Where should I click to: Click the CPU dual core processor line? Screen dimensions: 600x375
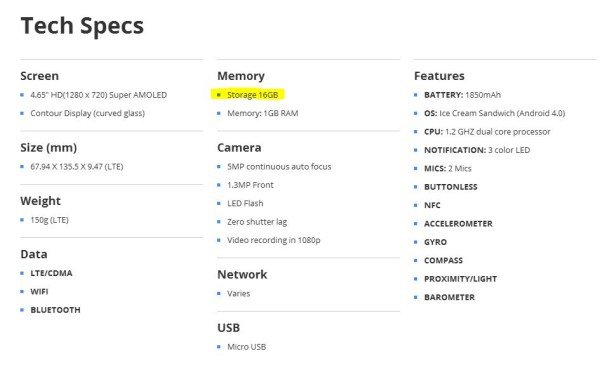pos(487,132)
